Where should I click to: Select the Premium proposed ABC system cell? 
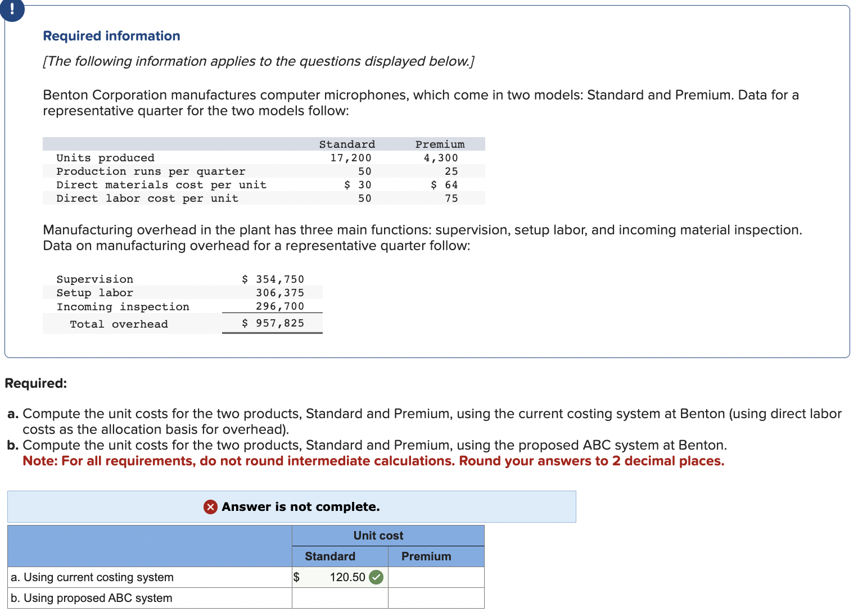click(x=436, y=598)
